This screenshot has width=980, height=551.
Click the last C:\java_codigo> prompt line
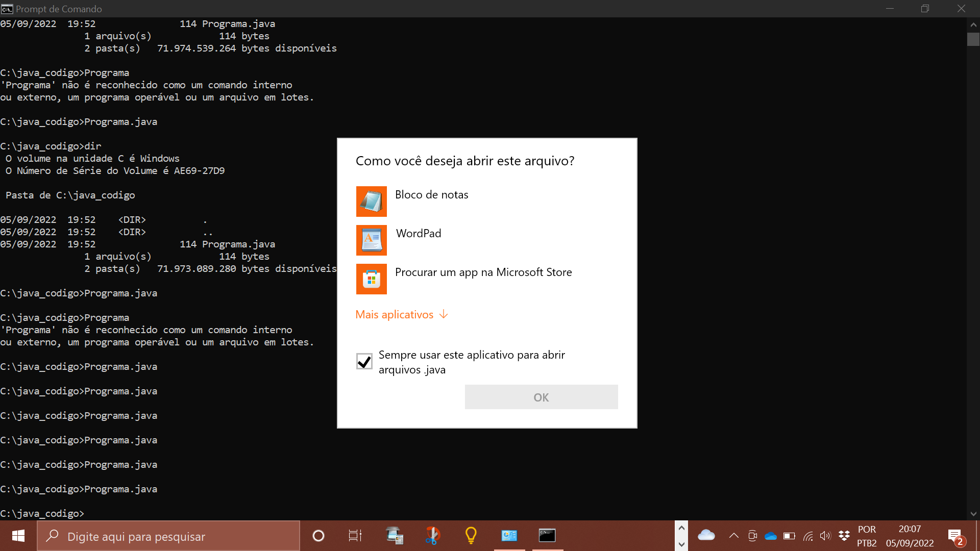point(42,514)
